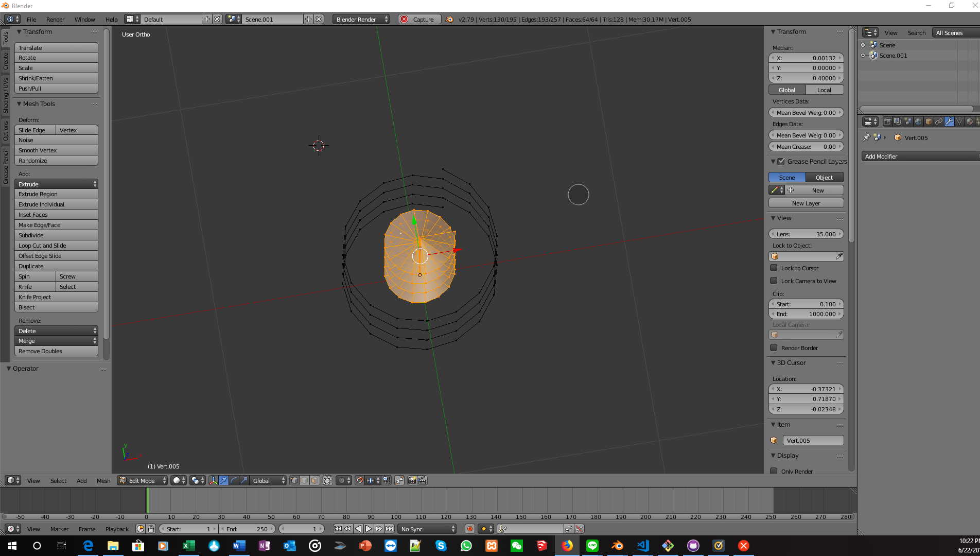Screen dimensions: 980x556
Task: Click the Mean Crease slider
Action: 806,146
